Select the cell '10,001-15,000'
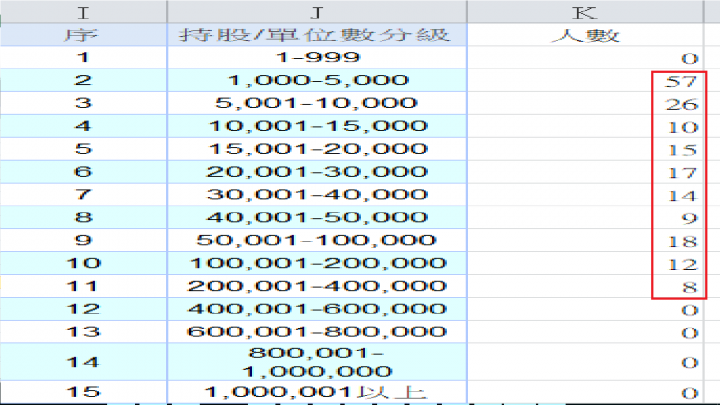Image resolution: width=720 pixels, height=405 pixels. [x=317, y=126]
